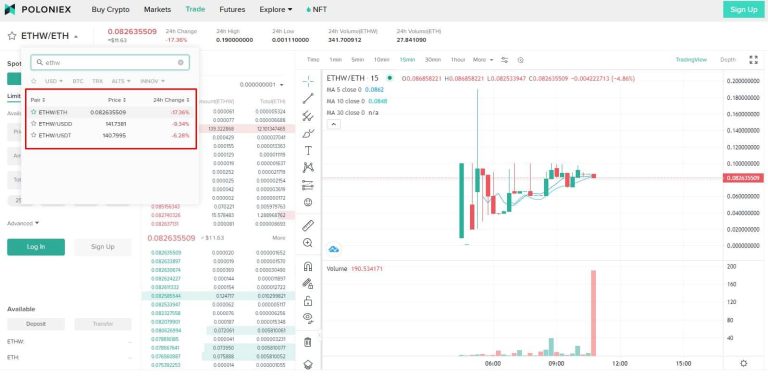Viewport: 768px width, 378px height.
Task: Open Buy Crypto menu
Action: click(x=111, y=9)
